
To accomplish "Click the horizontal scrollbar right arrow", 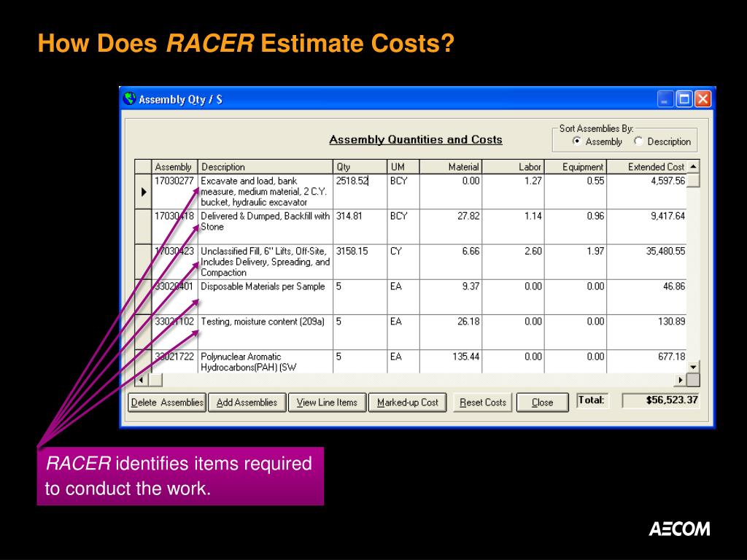I will coord(681,380).
